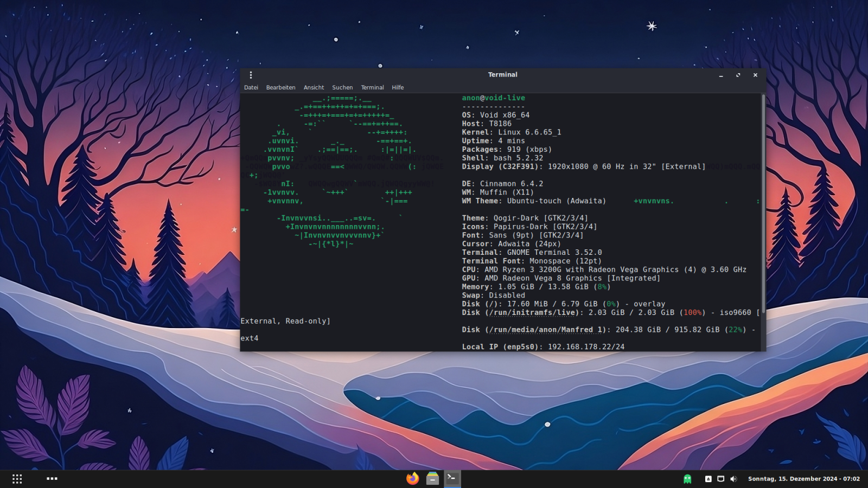Select the Terminal taskbar icon
The width and height of the screenshot is (868, 488).
[452, 478]
